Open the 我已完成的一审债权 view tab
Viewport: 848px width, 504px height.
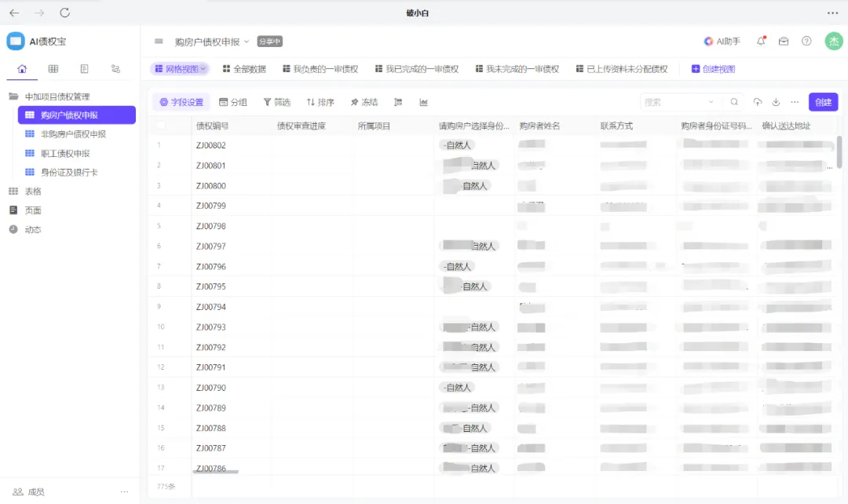[x=416, y=69]
